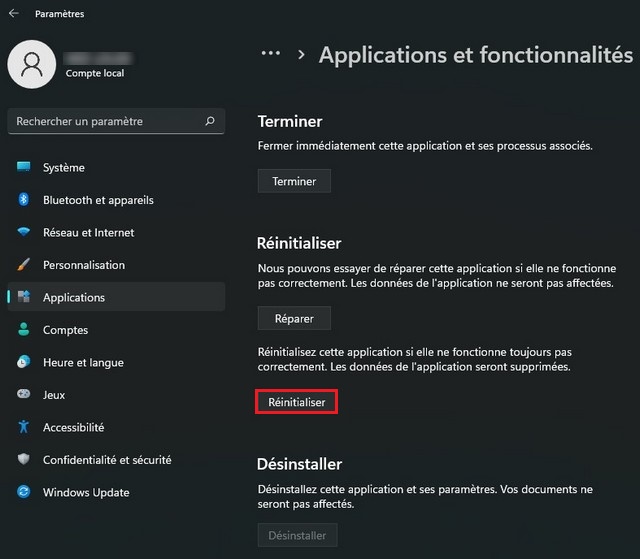Click the user account avatar icon
Image resolution: width=640 pixels, height=559 pixels.
(32, 64)
